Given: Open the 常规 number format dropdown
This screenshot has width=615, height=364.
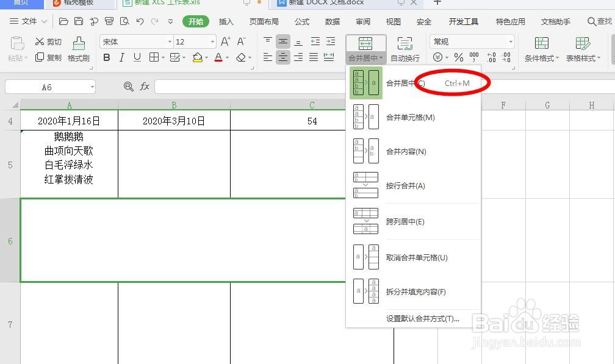Looking at the screenshot, I should (x=472, y=41).
